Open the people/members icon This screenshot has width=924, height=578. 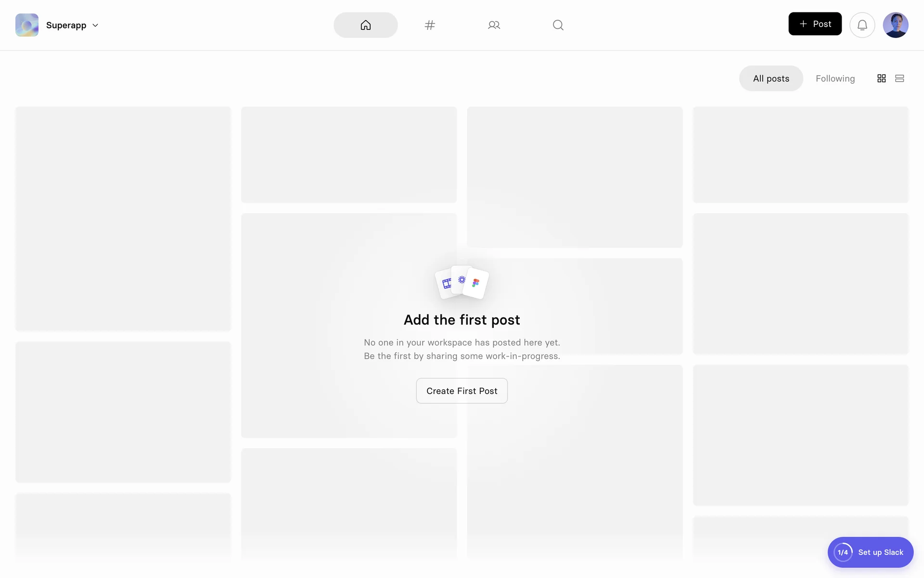pyautogui.click(x=494, y=25)
